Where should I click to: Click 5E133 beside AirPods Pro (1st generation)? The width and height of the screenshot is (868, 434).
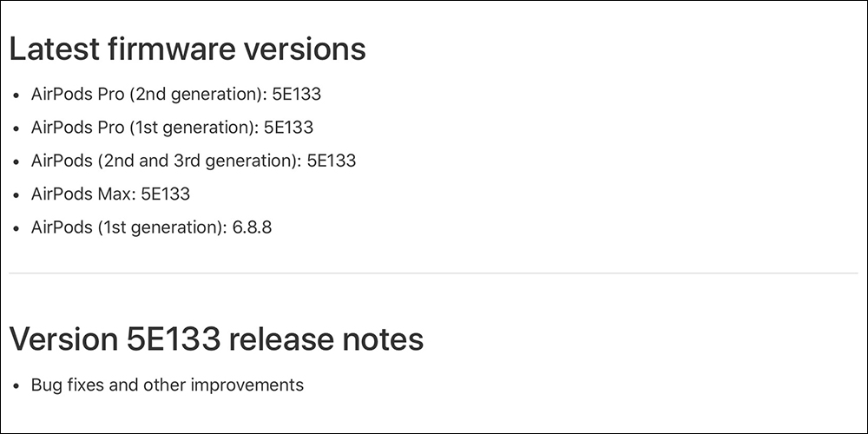click(288, 128)
